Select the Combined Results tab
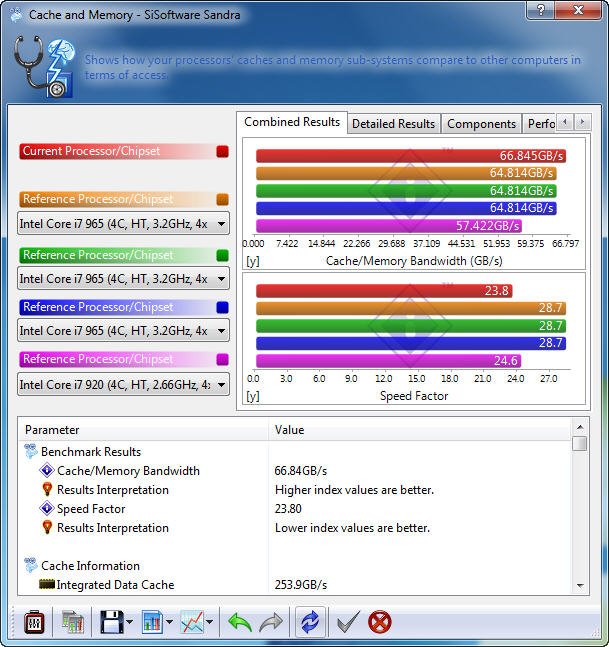Screen dimensions: 609x647 tap(292, 122)
